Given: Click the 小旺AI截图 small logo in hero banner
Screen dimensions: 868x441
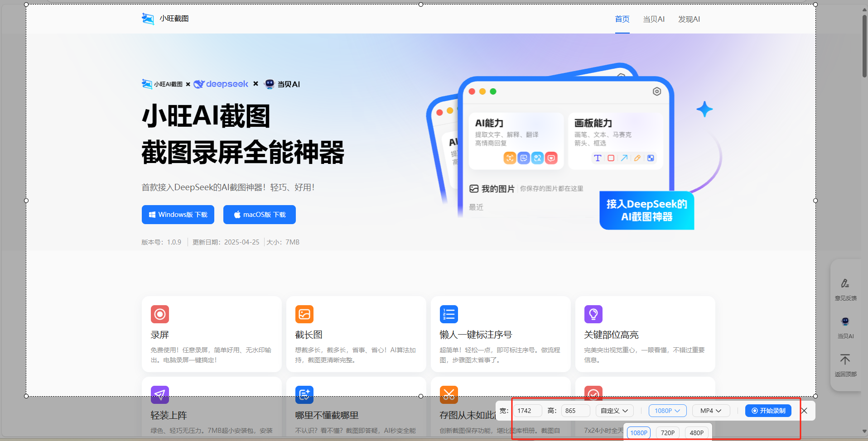Looking at the screenshot, I should click(162, 84).
